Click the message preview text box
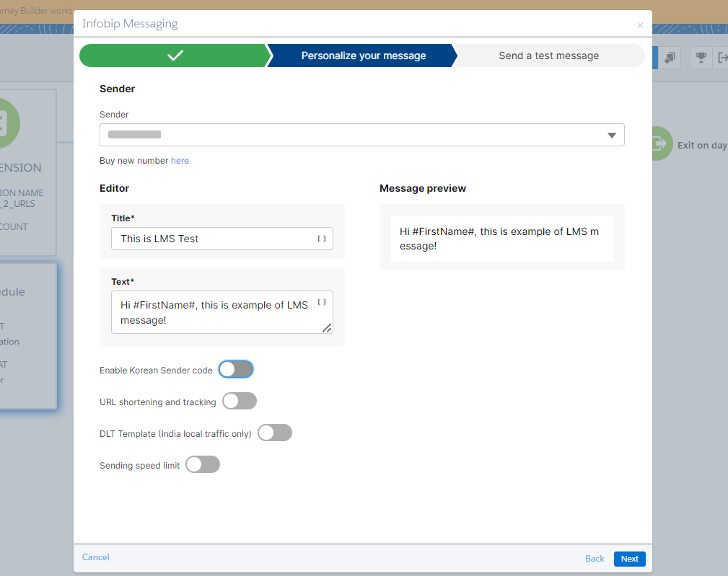 pyautogui.click(x=502, y=239)
